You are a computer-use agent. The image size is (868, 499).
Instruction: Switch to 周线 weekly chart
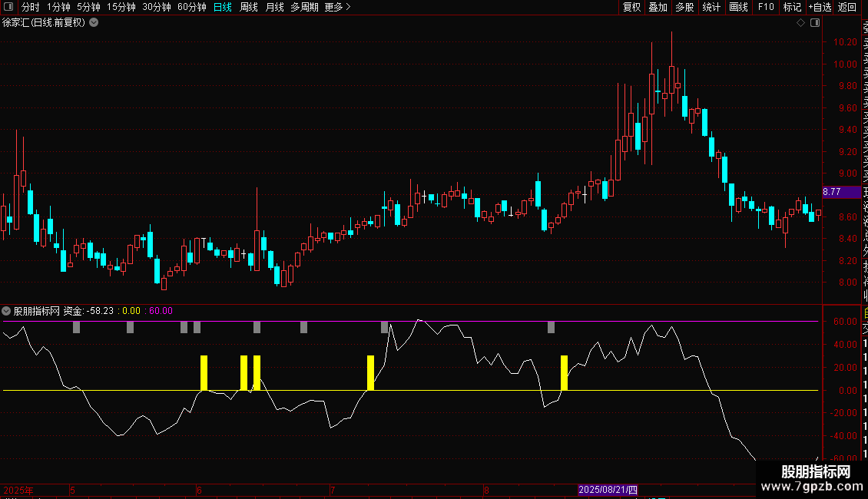coord(249,7)
